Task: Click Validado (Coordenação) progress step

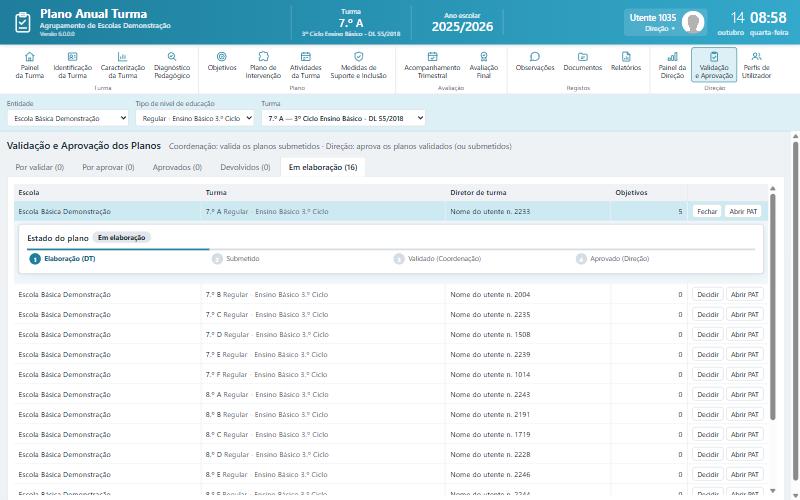Action: (438, 259)
